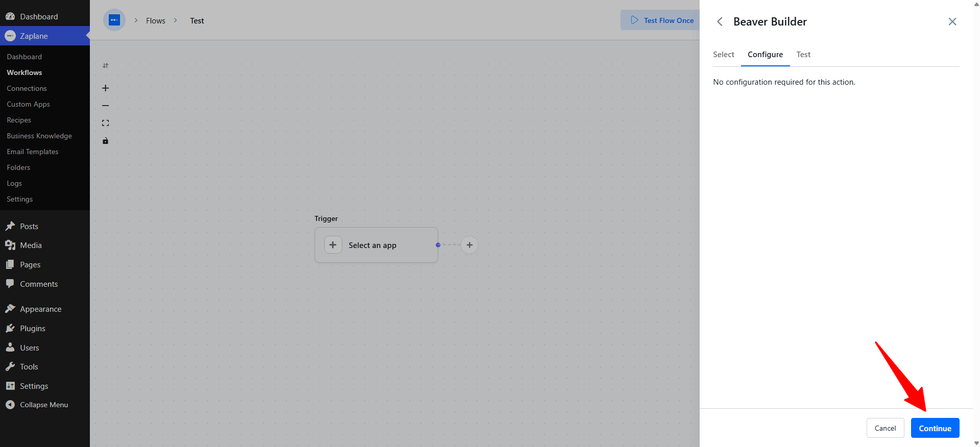
Task: Click the fit view icon on canvas
Action: pos(105,123)
